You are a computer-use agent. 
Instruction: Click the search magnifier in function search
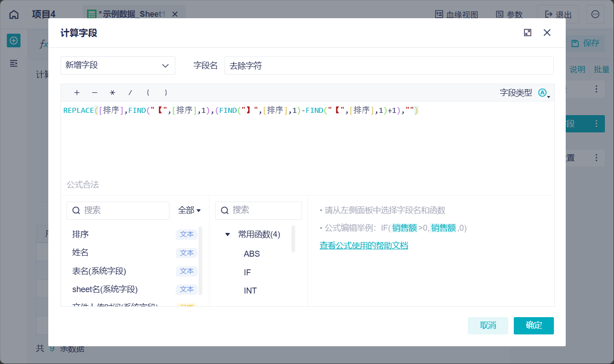[x=225, y=210]
